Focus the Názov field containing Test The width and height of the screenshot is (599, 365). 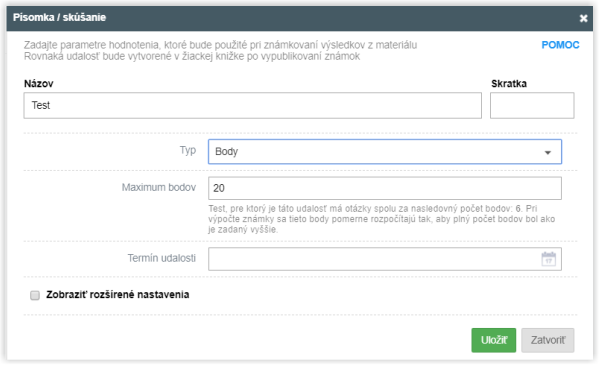coord(253,105)
